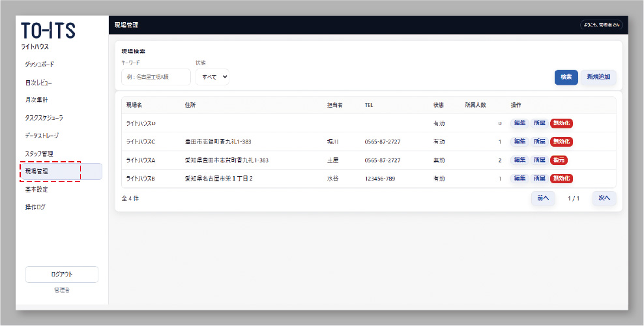Click 無効化 for ライトハウスD

(x=561, y=123)
